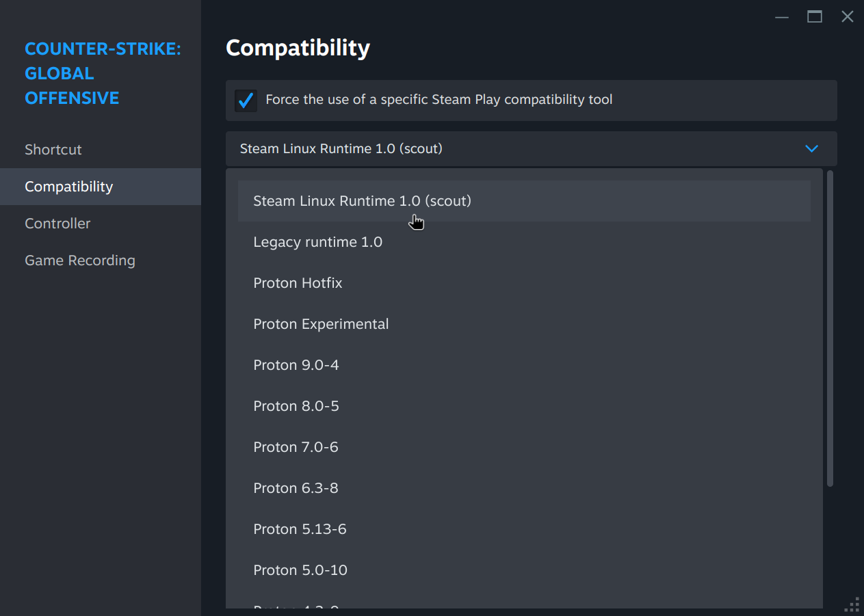Open the Game Recording tab
The image size is (864, 616).
(101, 260)
